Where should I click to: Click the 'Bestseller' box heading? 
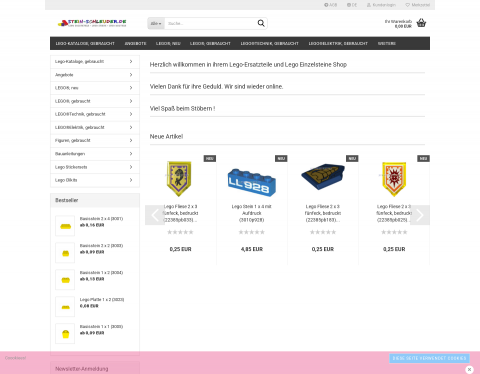click(67, 200)
